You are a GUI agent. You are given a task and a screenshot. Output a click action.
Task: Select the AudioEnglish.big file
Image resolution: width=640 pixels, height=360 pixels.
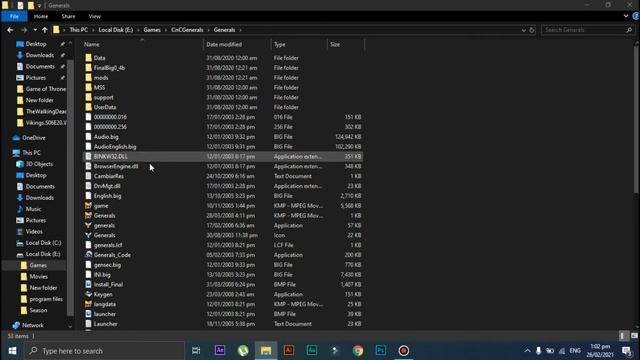115,147
